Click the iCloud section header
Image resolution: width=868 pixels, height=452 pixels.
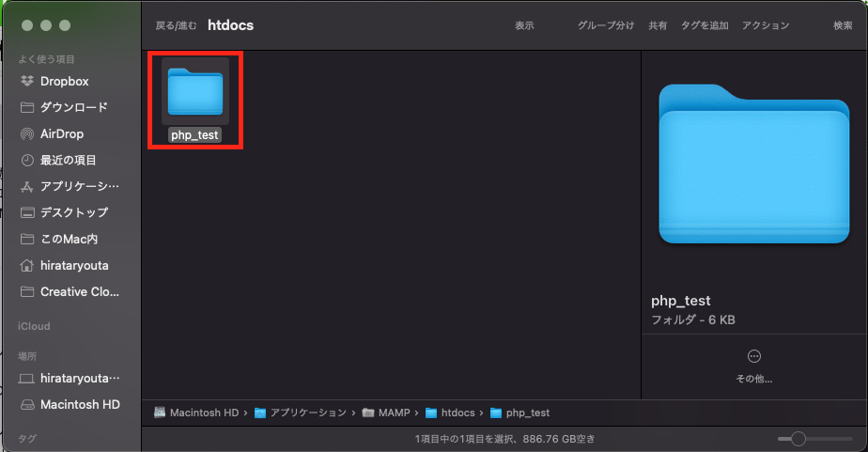[x=34, y=326]
